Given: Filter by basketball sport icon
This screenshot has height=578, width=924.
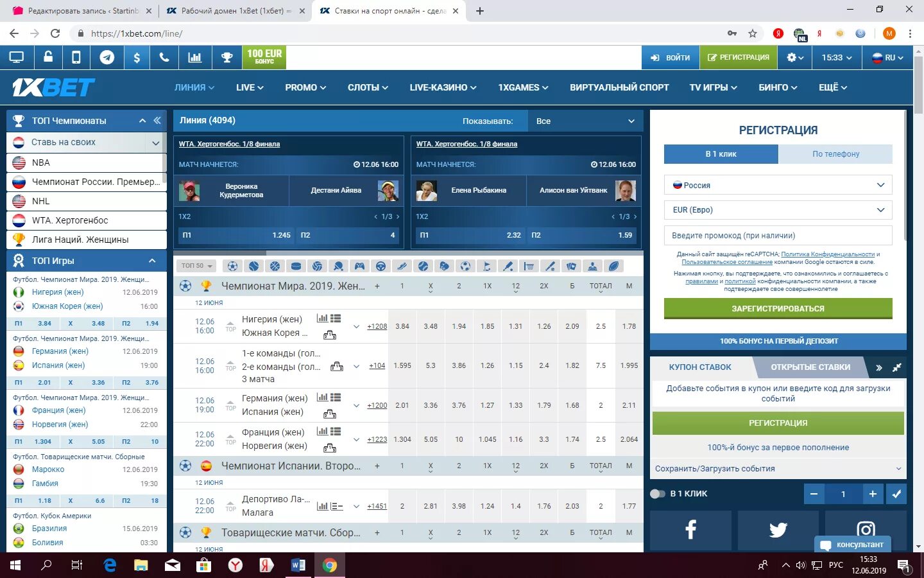Looking at the screenshot, I should [x=275, y=266].
